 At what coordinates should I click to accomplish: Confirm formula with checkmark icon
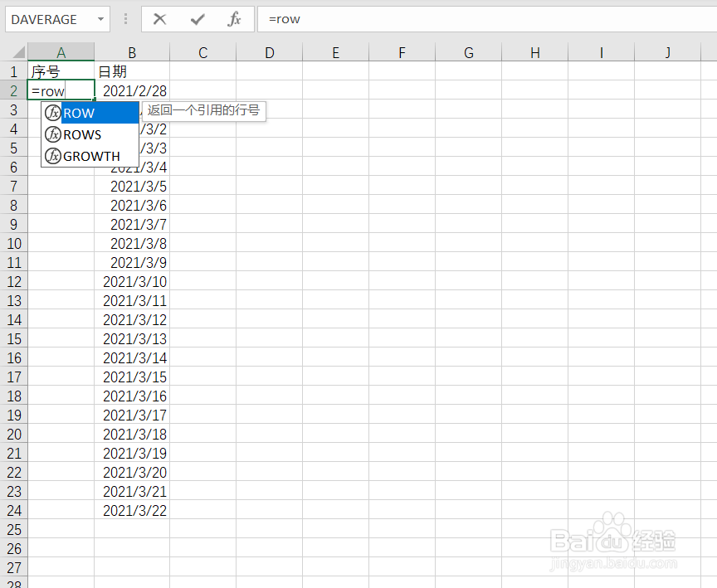(198, 19)
